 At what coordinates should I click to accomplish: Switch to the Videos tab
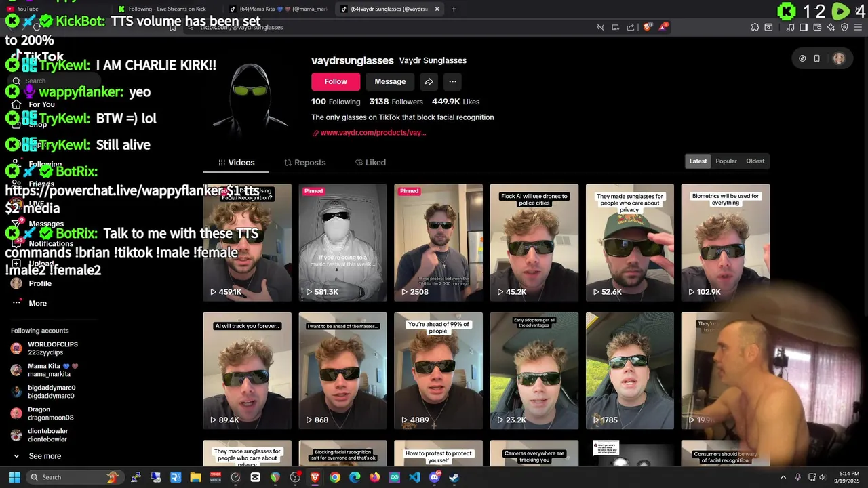[236, 163]
